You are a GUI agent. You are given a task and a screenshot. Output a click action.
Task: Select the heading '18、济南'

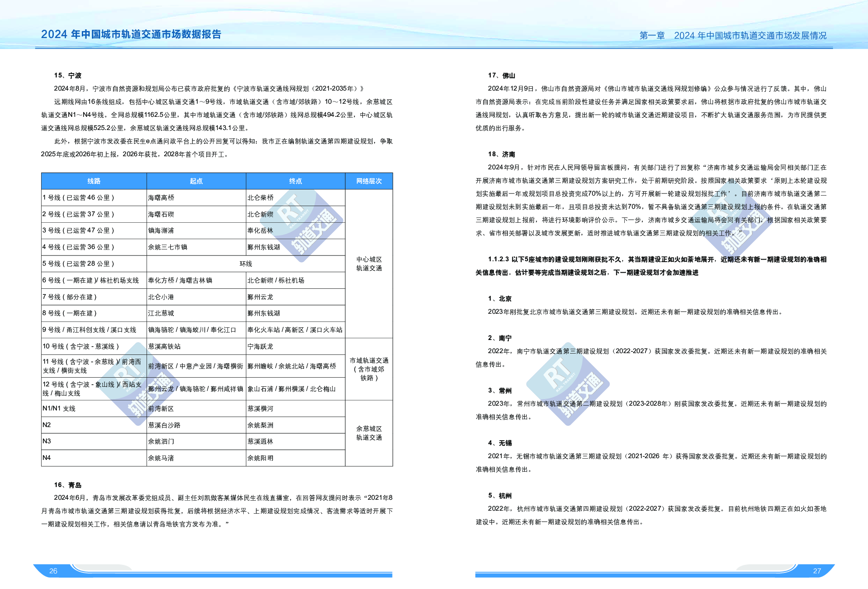[501, 154]
